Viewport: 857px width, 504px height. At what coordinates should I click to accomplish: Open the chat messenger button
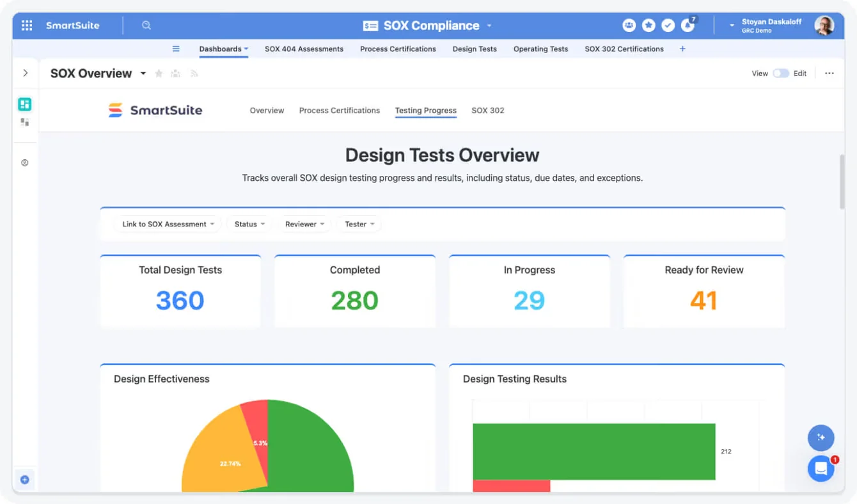pyautogui.click(x=821, y=469)
